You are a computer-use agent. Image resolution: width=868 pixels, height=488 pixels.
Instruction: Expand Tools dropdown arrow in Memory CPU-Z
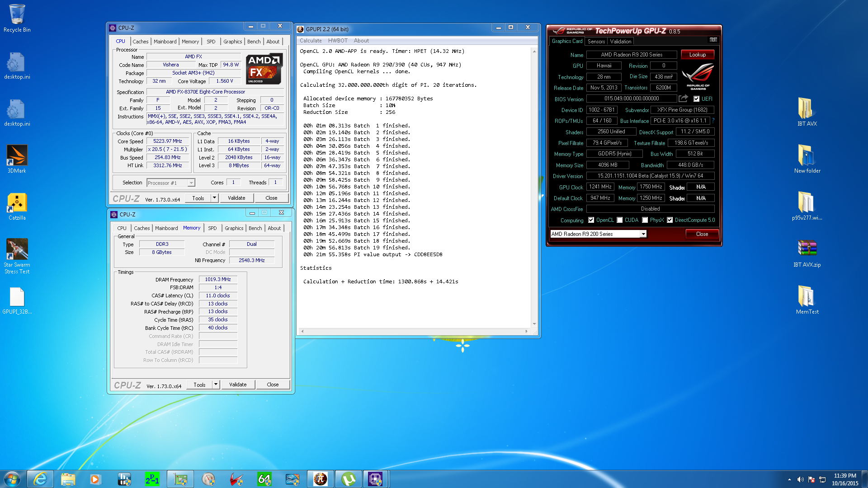pos(216,385)
